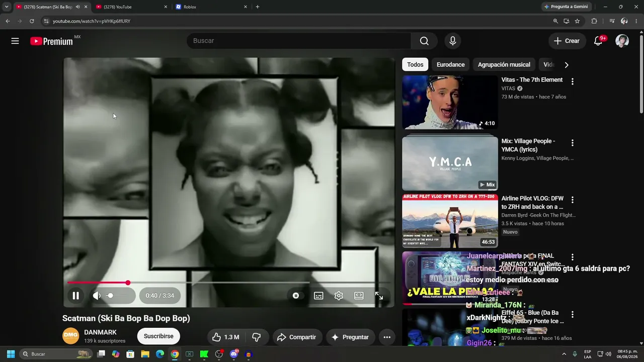
Task: Click Pregunta a Gemini
Action: tap(566, 7)
